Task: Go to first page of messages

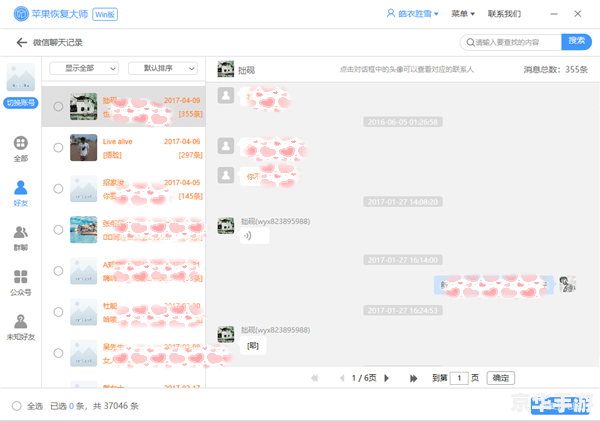Action: coord(315,378)
